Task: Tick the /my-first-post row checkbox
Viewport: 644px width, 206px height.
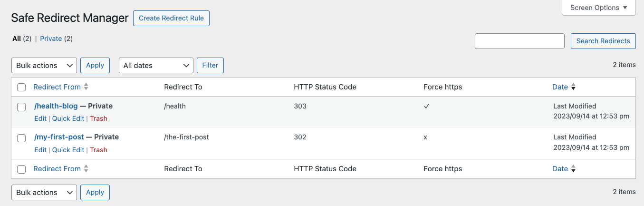Action: pyautogui.click(x=21, y=138)
